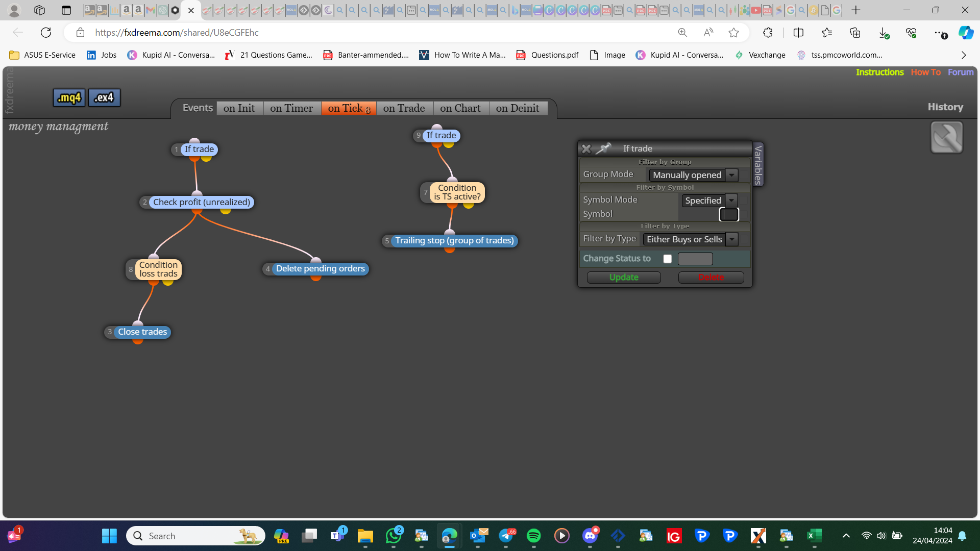The height and width of the screenshot is (551, 980).
Task: Open Telegram from the taskbar
Action: click(506, 536)
